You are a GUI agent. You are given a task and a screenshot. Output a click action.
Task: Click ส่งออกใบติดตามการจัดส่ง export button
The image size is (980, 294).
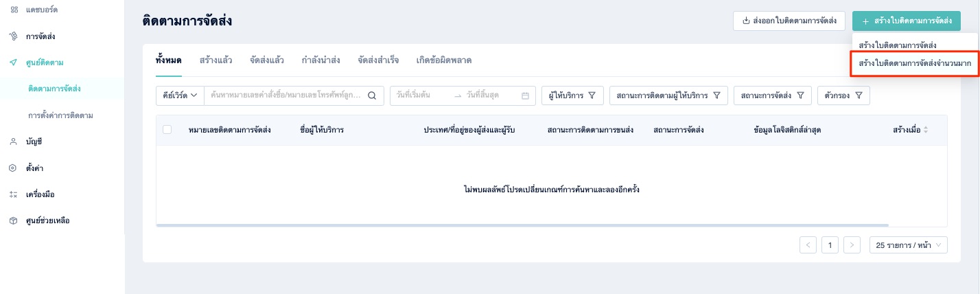pyautogui.click(x=789, y=21)
